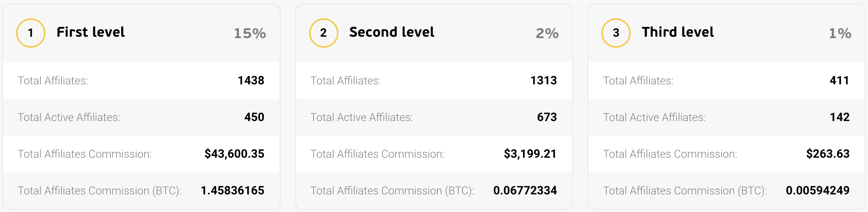The width and height of the screenshot is (868, 212).
Task: Click the 15% commission rate label
Action: (x=250, y=33)
